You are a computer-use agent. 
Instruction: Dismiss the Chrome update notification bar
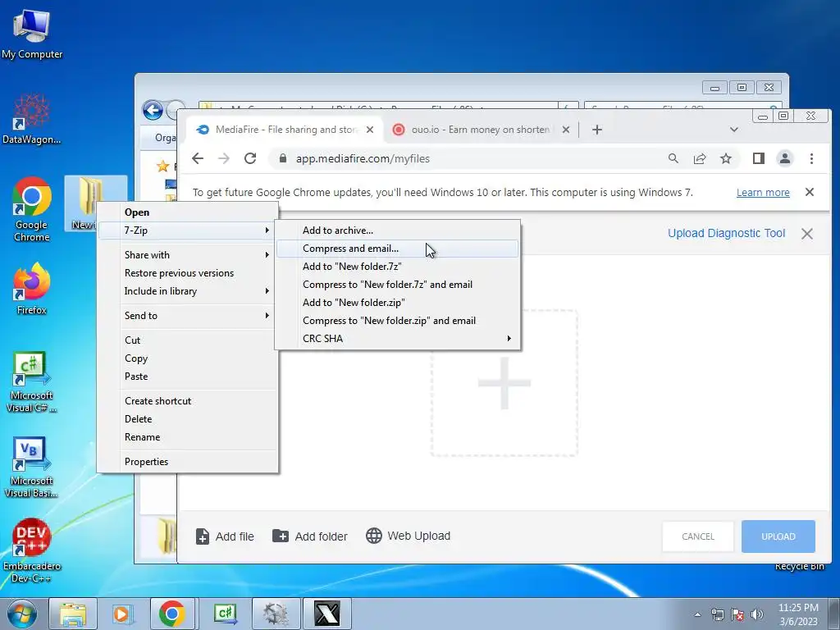pyautogui.click(x=810, y=192)
